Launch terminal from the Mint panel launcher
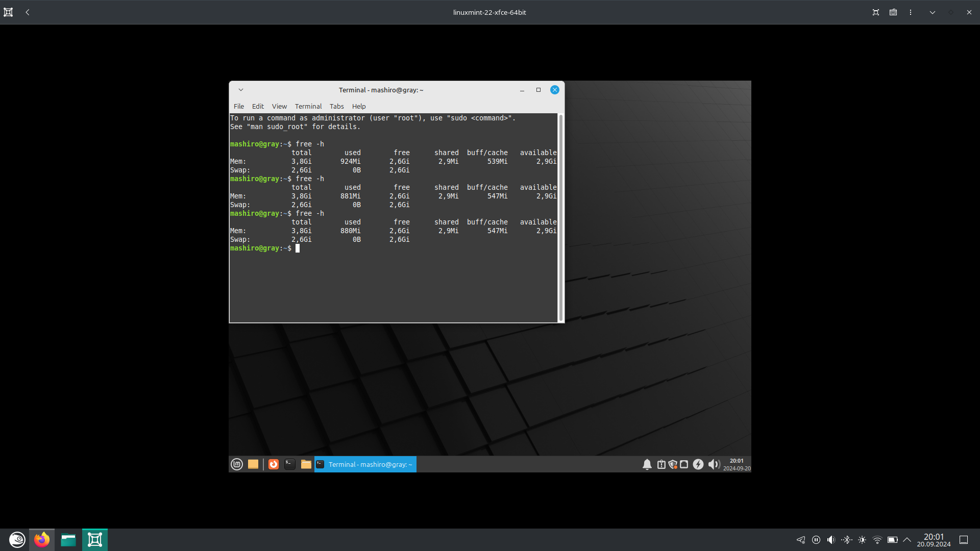The width and height of the screenshot is (980, 551). 289,464
